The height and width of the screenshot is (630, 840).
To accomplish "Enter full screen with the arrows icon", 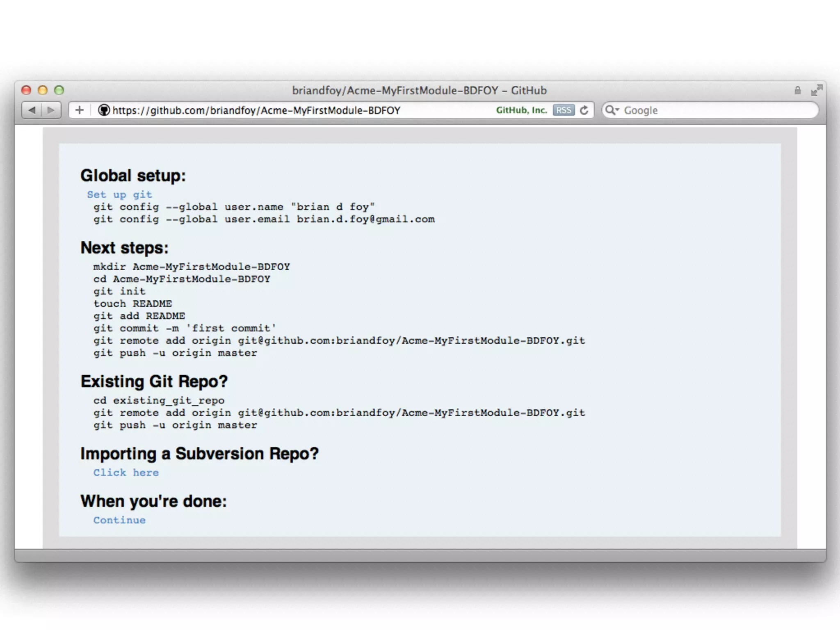I will pos(817,90).
